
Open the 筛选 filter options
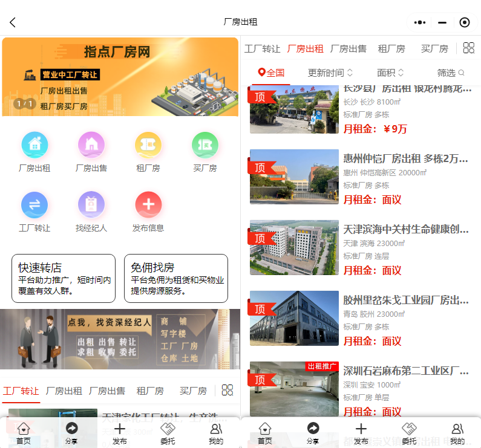pos(450,73)
